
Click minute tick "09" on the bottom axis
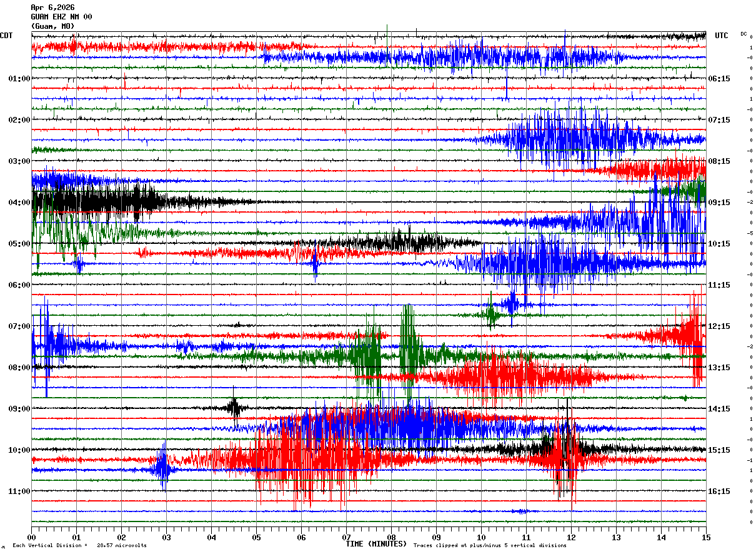tap(436, 537)
